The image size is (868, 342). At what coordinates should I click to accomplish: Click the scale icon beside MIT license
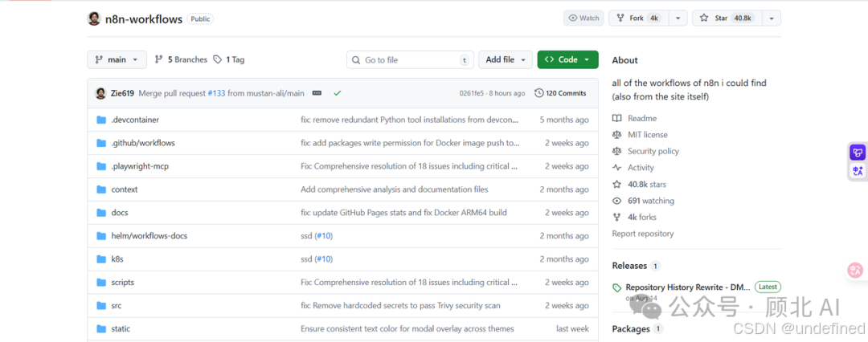[616, 135]
